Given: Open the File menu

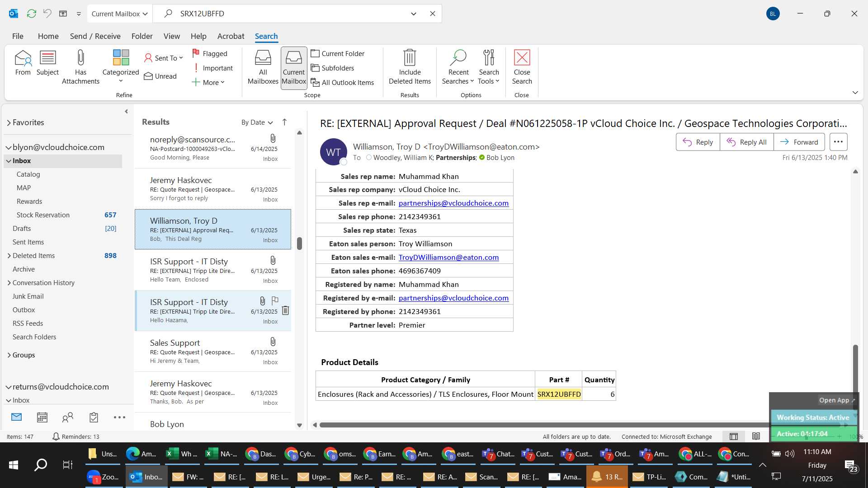Looking at the screenshot, I should pos(18,36).
